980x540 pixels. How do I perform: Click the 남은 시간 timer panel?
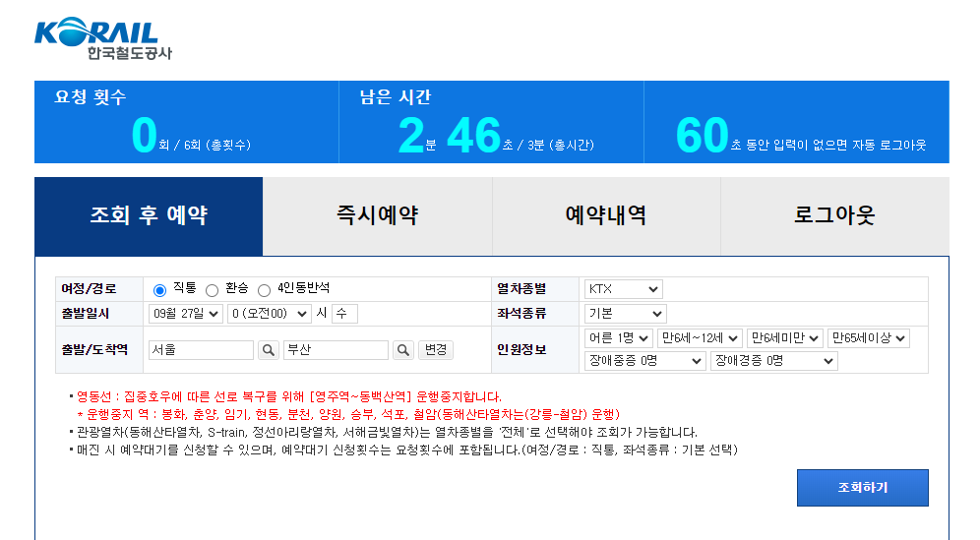point(491,122)
